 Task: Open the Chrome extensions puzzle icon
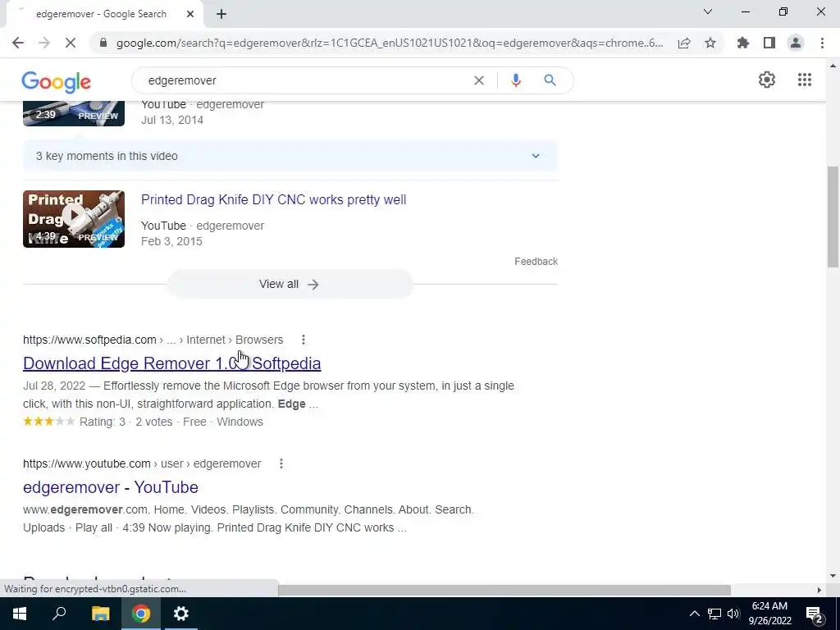[x=743, y=43]
